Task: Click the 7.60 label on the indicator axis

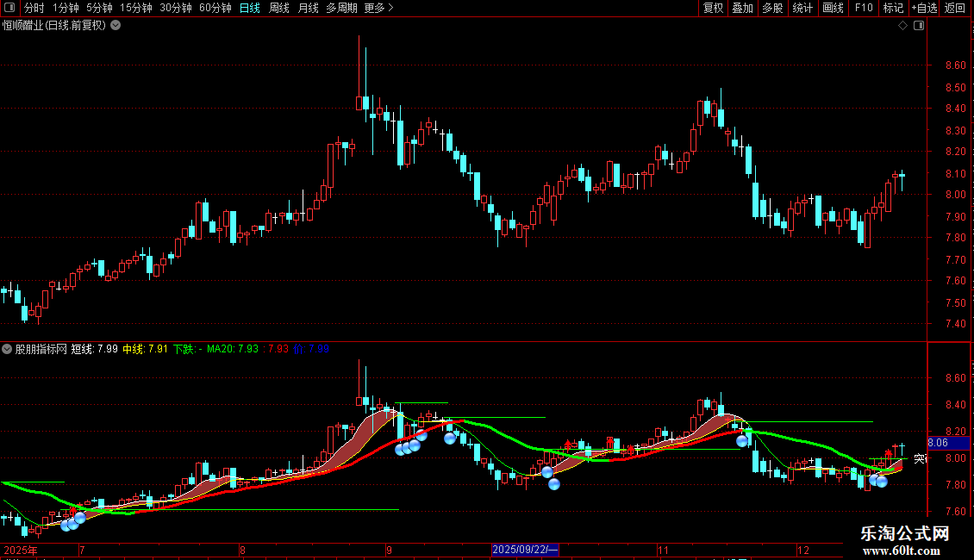Action: tap(955, 512)
